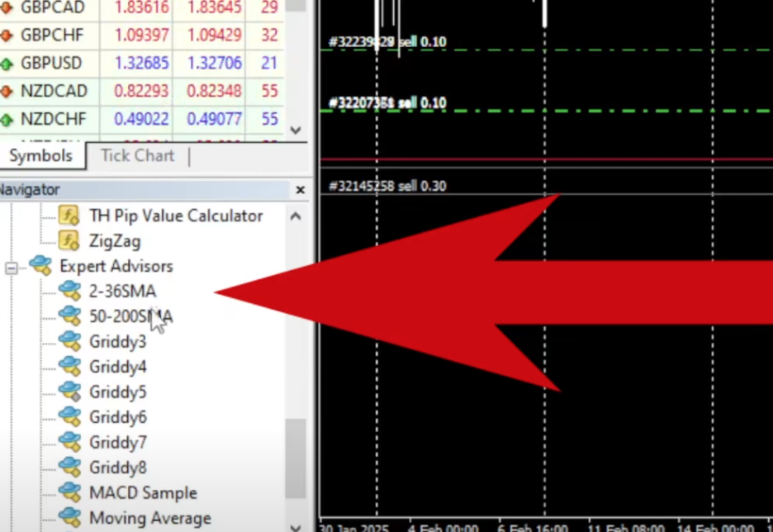Select the TH Pip Value Calculator icon

point(69,216)
